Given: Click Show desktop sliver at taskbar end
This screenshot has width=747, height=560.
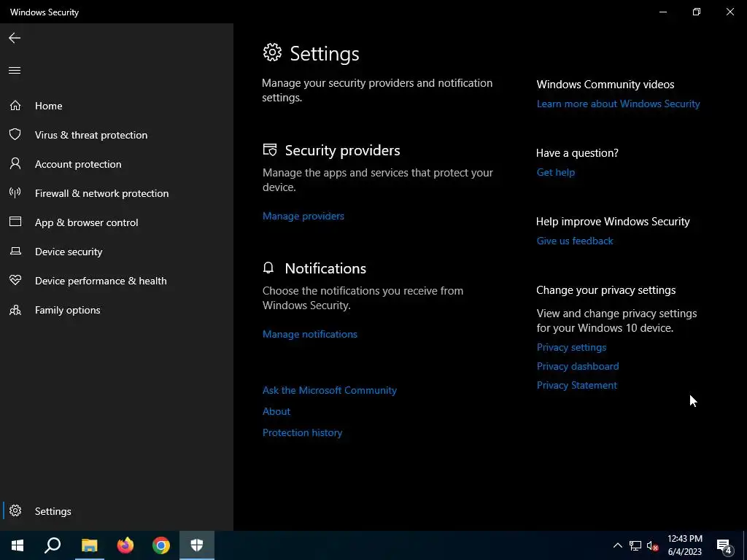Looking at the screenshot, I should pyautogui.click(x=745, y=545).
